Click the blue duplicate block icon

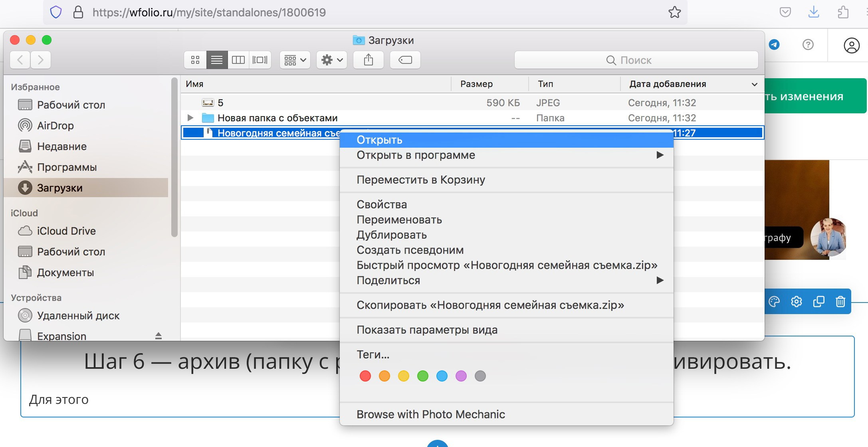coord(818,301)
